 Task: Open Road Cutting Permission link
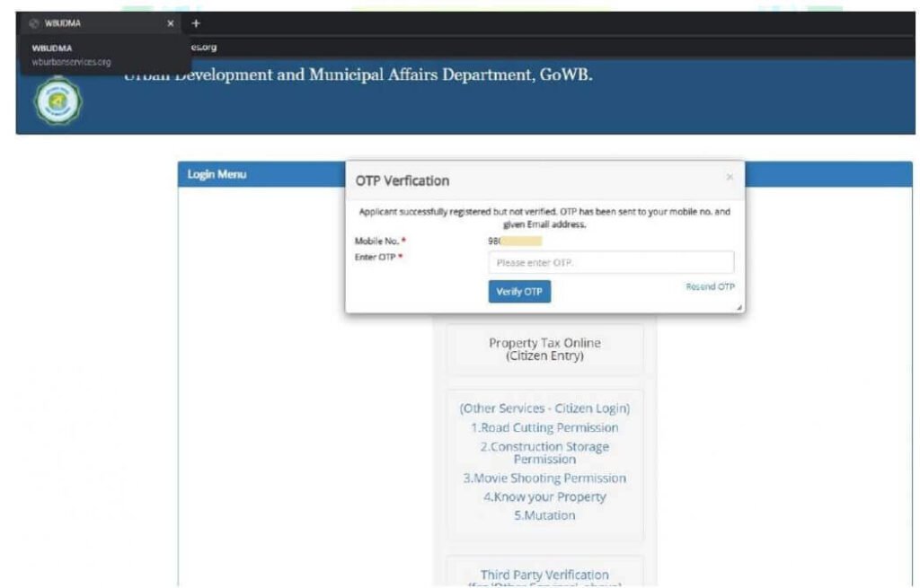(x=544, y=428)
